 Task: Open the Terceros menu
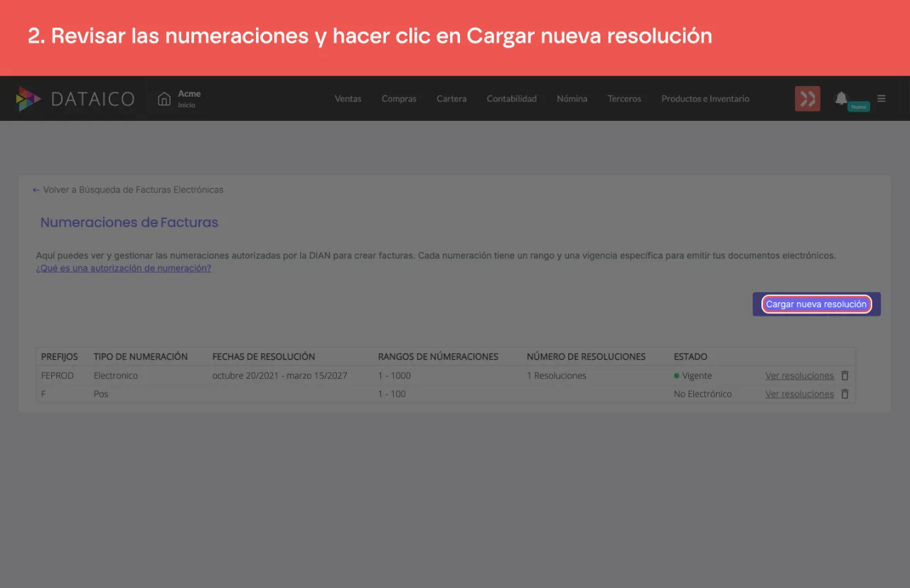click(624, 99)
